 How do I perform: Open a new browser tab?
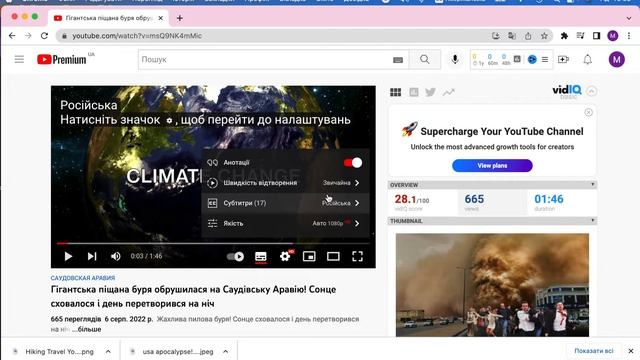click(x=180, y=18)
